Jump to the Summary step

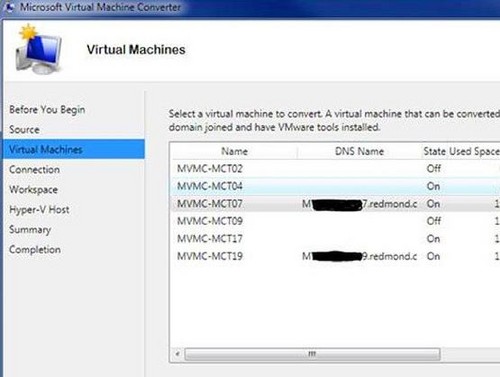click(x=30, y=230)
